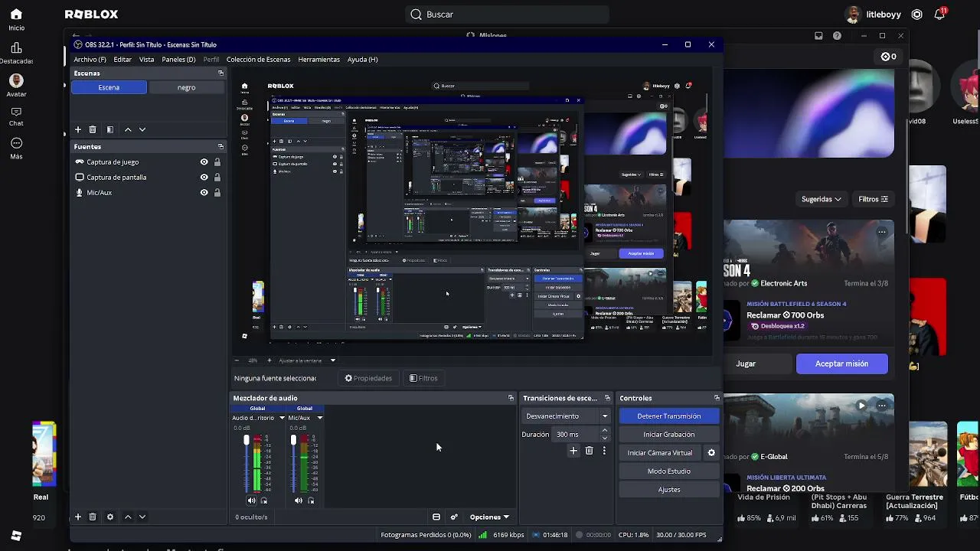980x551 pixels.
Task: Switch the audio mixer layout icon
Action: (436, 517)
